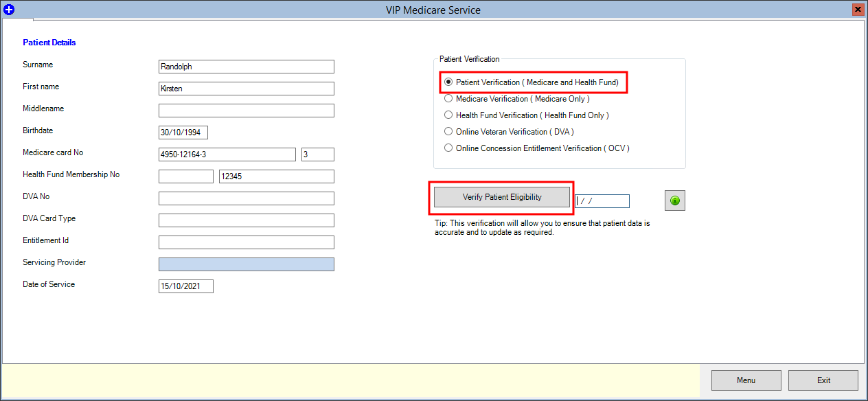Click the First name field with Kirsten
The width and height of the screenshot is (868, 401).
pos(247,89)
